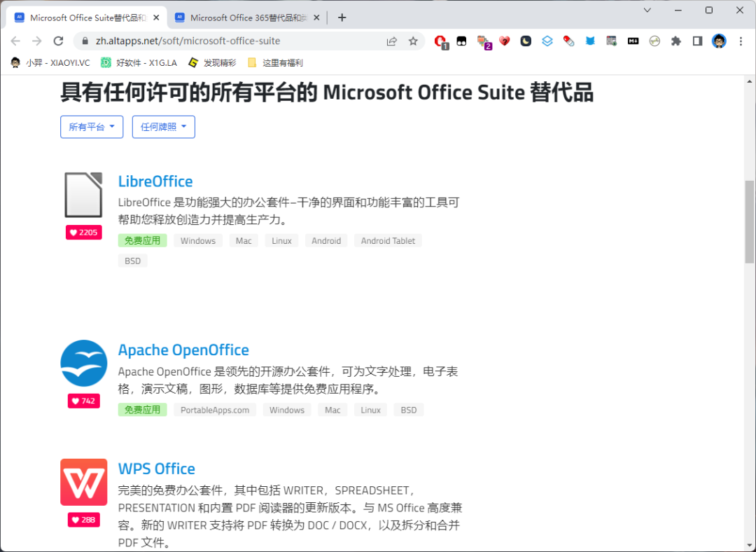Bookmark this page with the star icon
The width and height of the screenshot is (756, 552).
coord(413,41)
